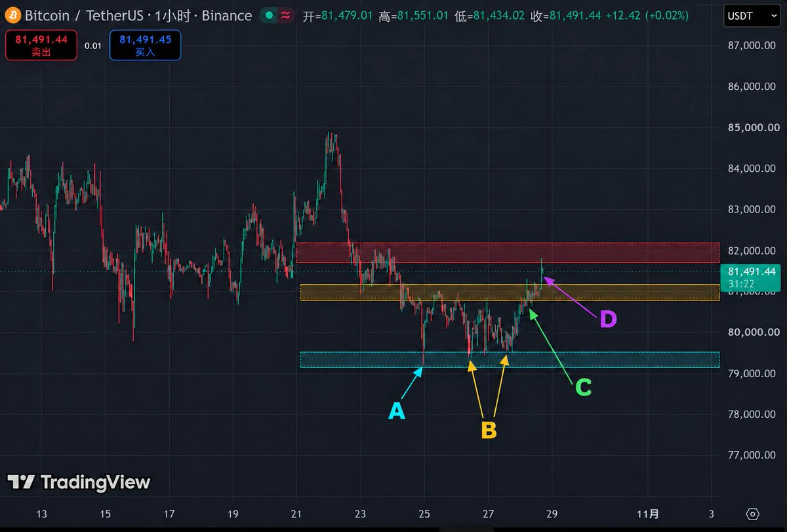Click the orange Bitcoin logo icon
Image resolution: width=787 pixels, height=532 pixels.
(13, 16)
